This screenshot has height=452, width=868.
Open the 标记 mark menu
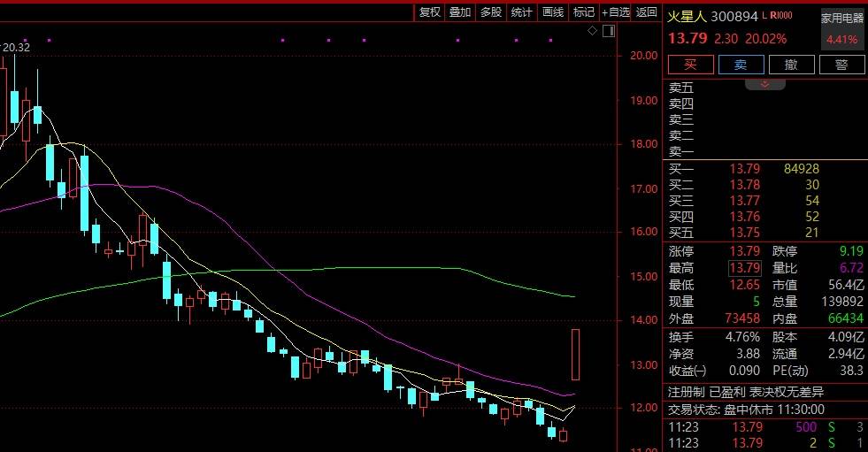coord(583,12)
